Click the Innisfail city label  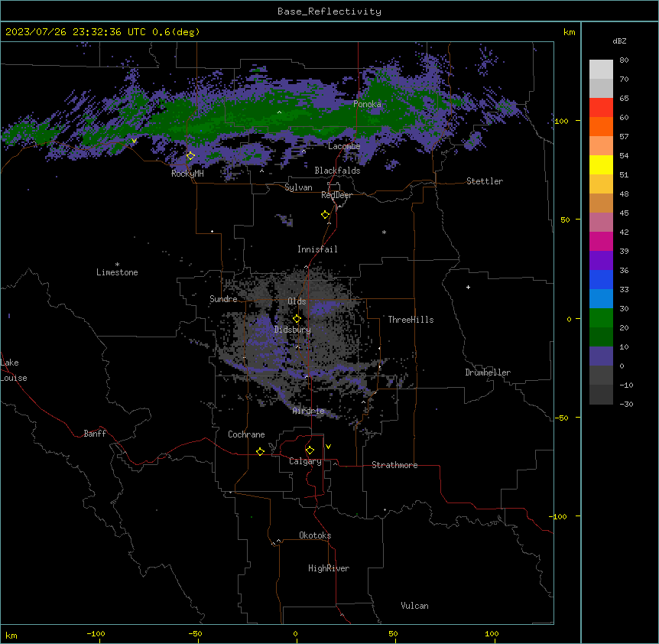[x=317, y=249]
